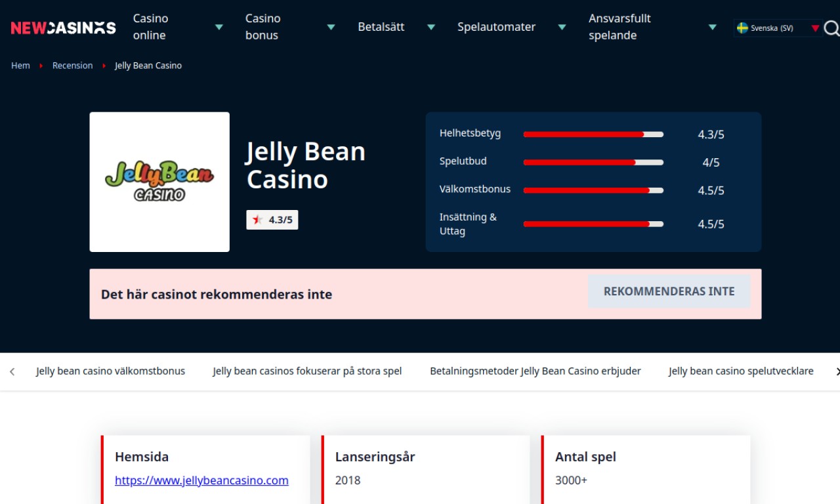Click the Spelutbud rating bar
This screenshot has height=504, width=840.
[593, 162]
